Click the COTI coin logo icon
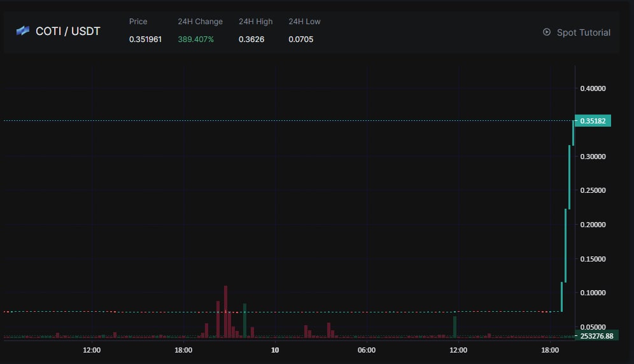 tap(23, 31)
